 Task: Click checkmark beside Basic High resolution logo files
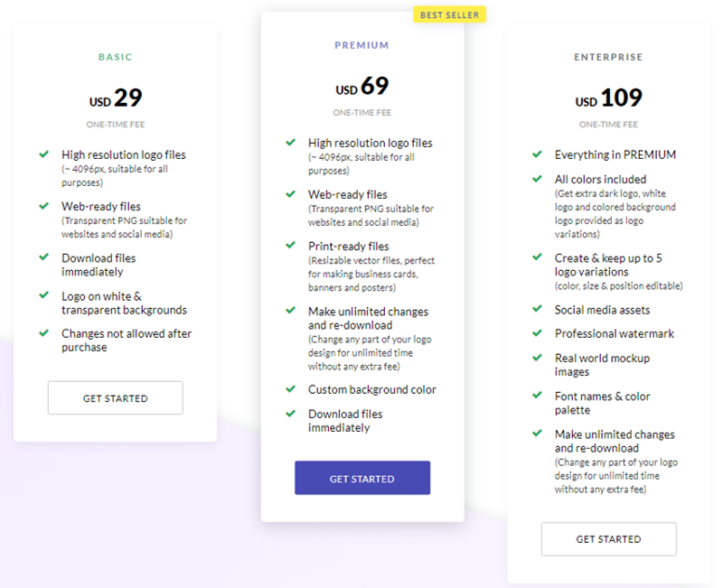click(x=43, y=154)
